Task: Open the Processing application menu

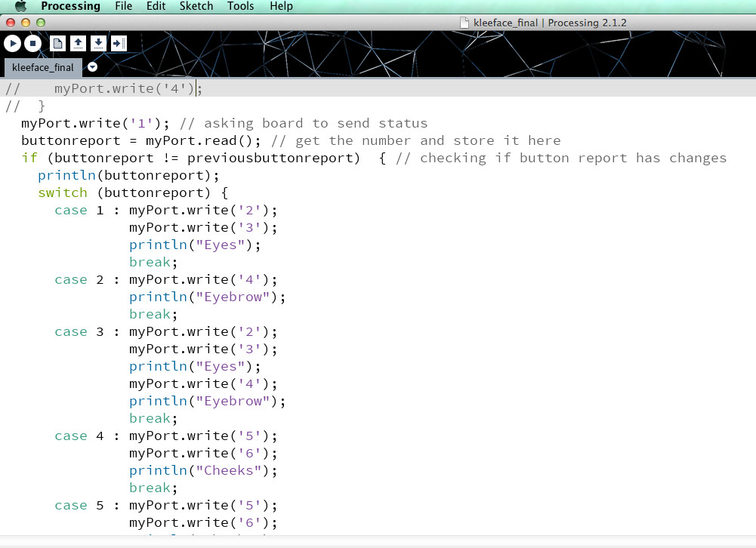Action: [x=70, y=6]
